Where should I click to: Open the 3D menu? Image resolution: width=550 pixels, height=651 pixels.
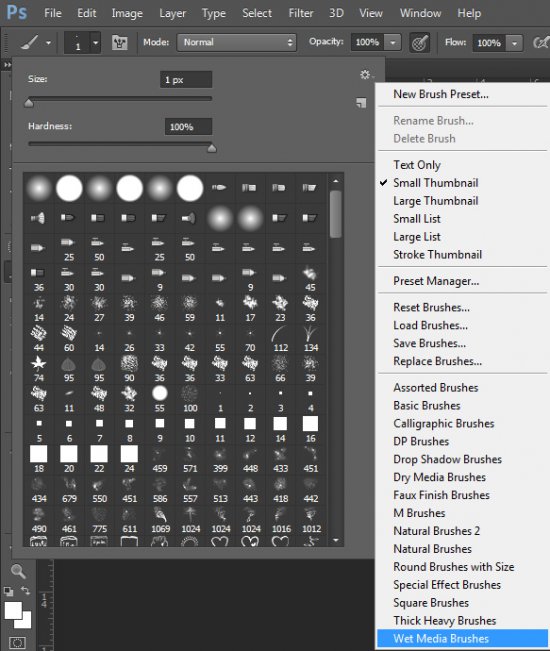point(336,13)
